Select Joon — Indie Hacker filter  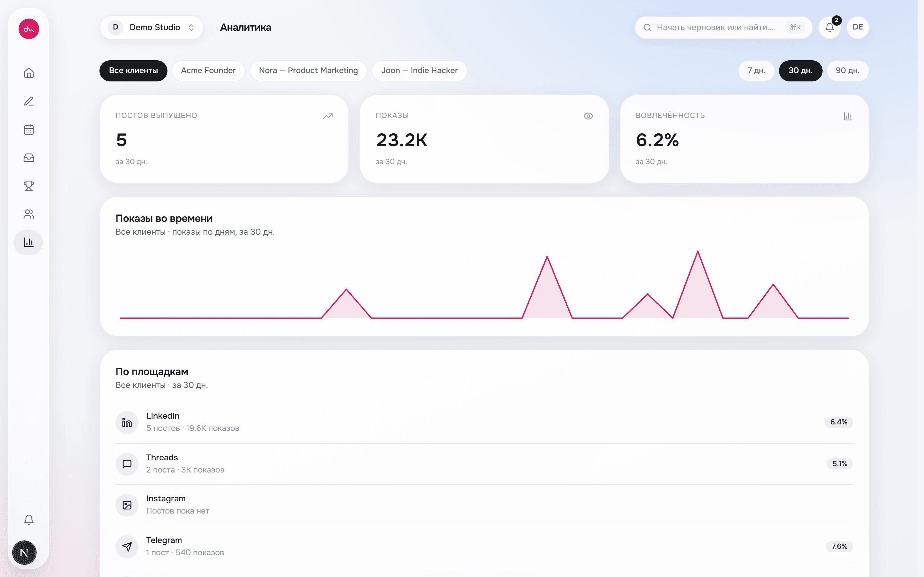(x=419, y=71)
